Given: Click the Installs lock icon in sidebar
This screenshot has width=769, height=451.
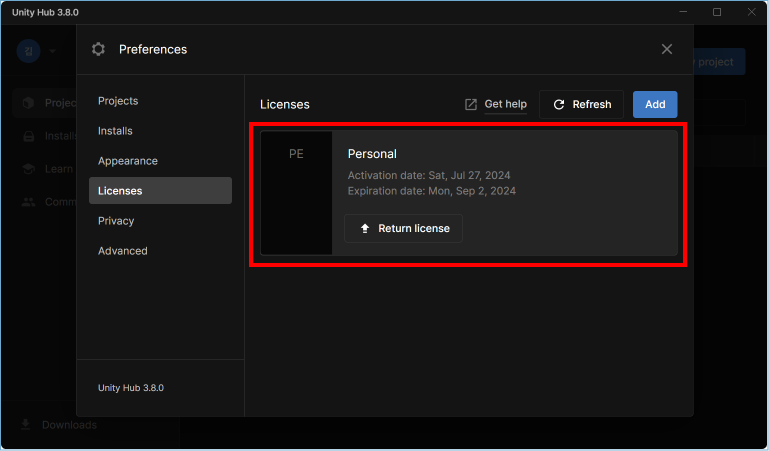Looking at the screenshot, I should 29,136.
